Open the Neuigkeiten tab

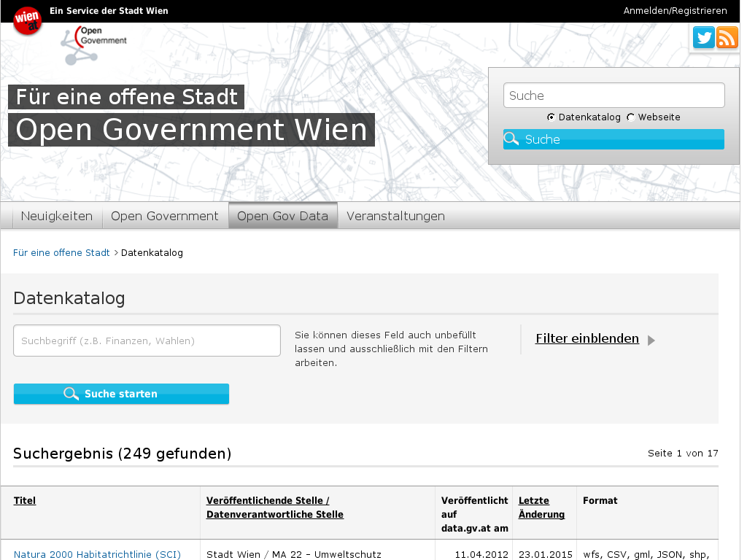pyautogui.click(x=57, y=216)
